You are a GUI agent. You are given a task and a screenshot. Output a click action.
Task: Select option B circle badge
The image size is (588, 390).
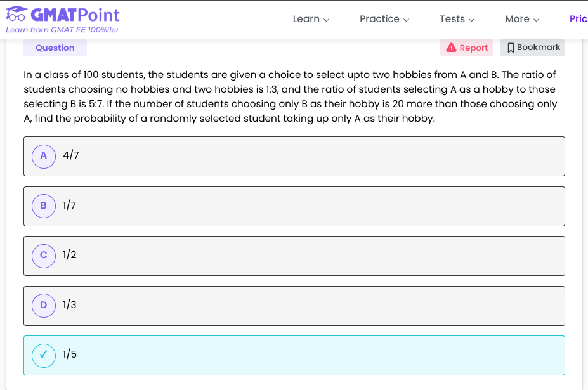[x=44, y=205]
